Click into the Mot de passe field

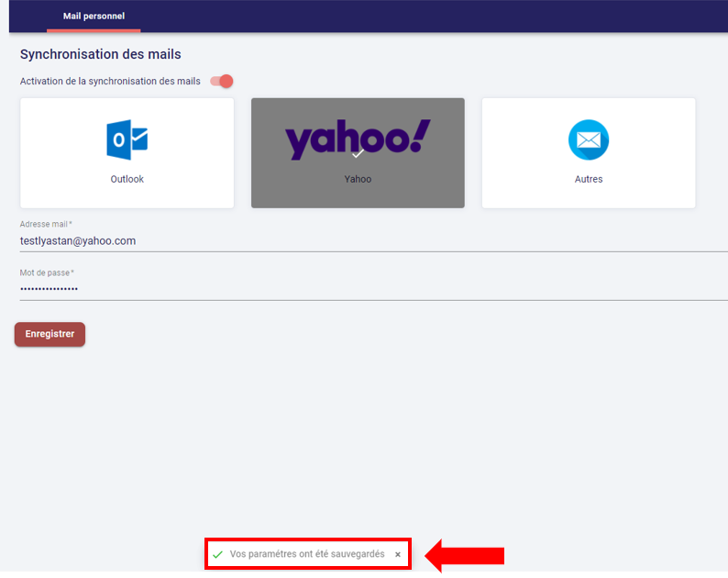point(367,289)
